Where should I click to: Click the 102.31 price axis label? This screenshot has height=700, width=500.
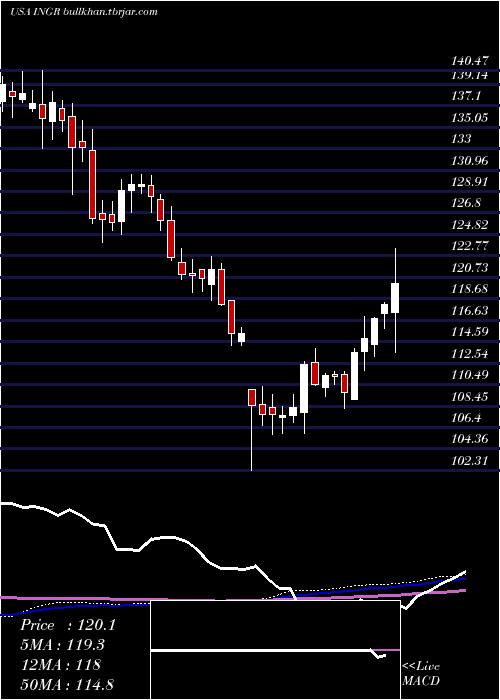(x=469, y=460)
